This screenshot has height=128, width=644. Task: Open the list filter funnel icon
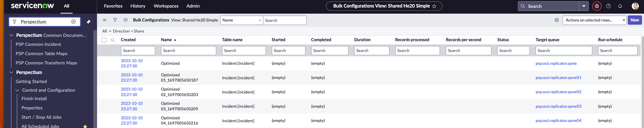click(115, 20)
